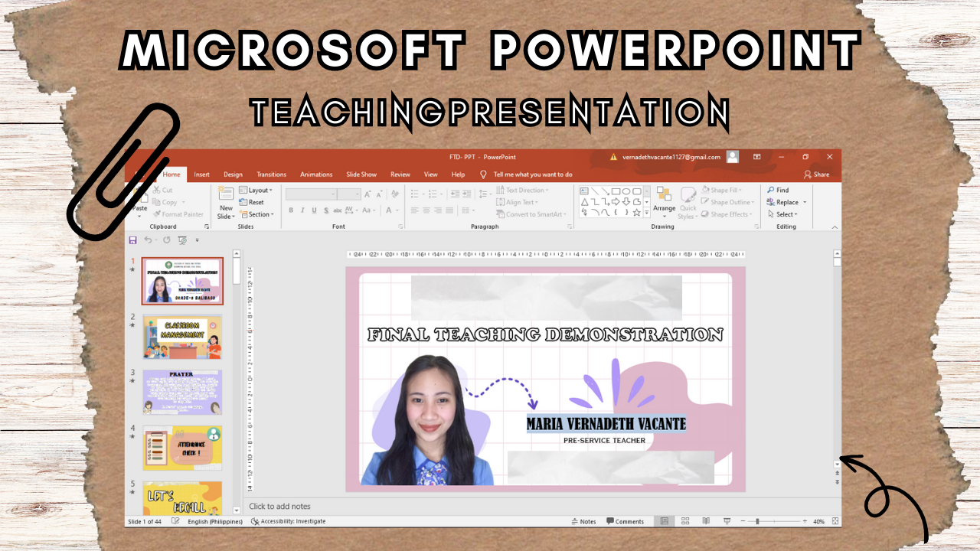Click the 40% zoom level
Screen dimensions: 980x551
(x=818, y=521)
